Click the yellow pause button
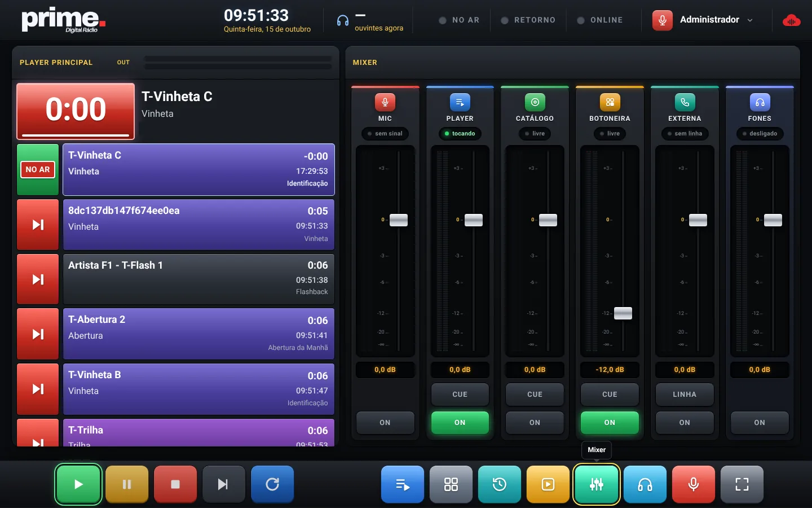The height and width of the screenshot is (508, 812). click(127, 484)
